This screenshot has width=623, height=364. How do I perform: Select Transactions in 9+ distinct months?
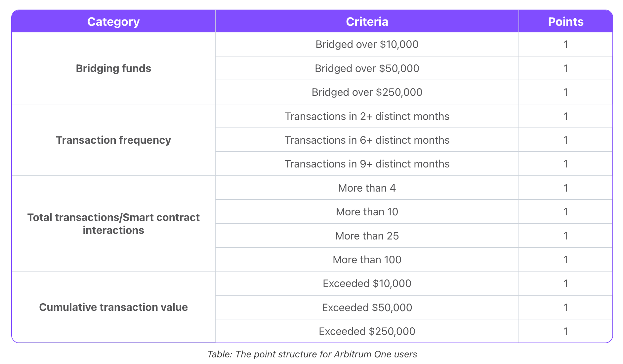(x=367, y=164)
